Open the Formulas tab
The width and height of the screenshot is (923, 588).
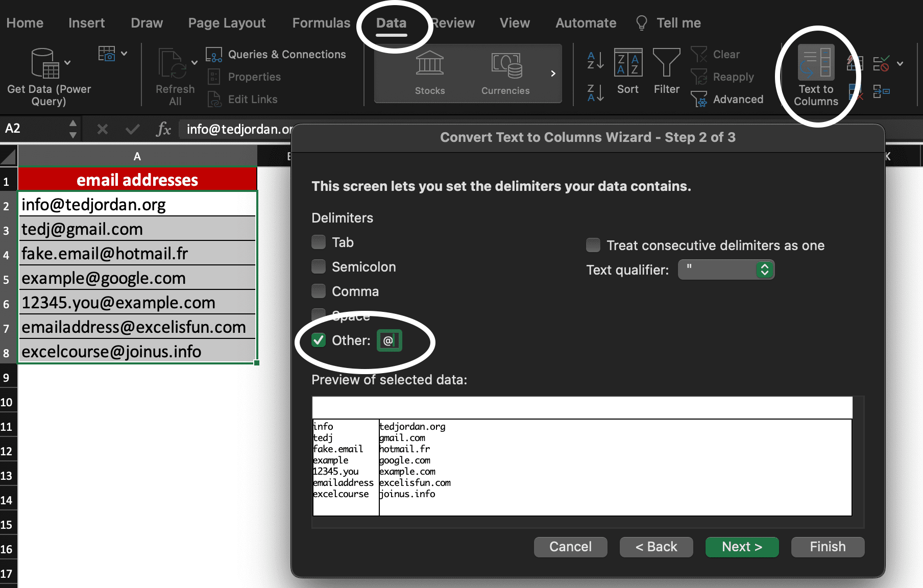[321, 22]
